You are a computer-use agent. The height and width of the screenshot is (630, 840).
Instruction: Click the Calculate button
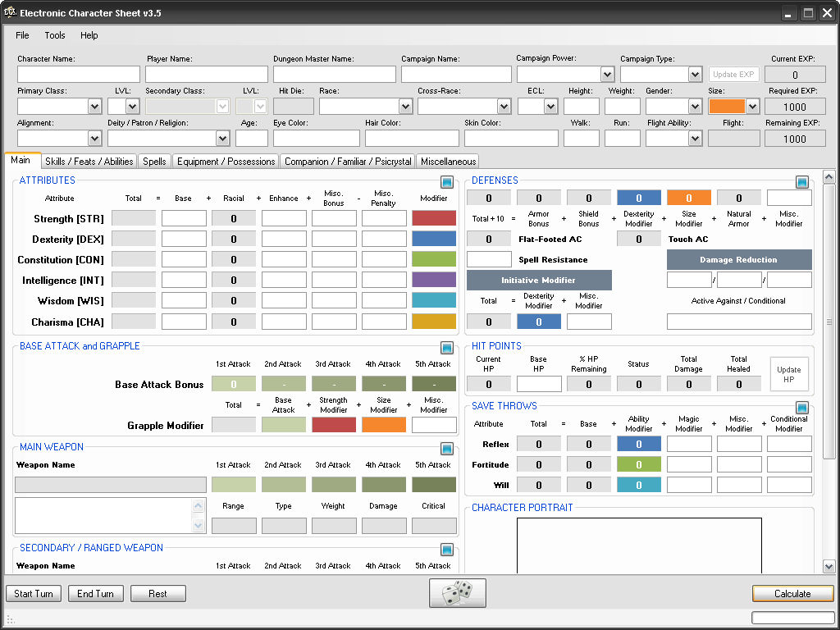coord(792,594)
